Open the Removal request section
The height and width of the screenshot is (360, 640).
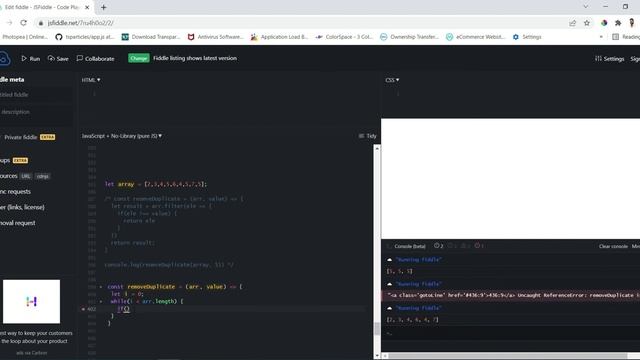coord(18,223)
